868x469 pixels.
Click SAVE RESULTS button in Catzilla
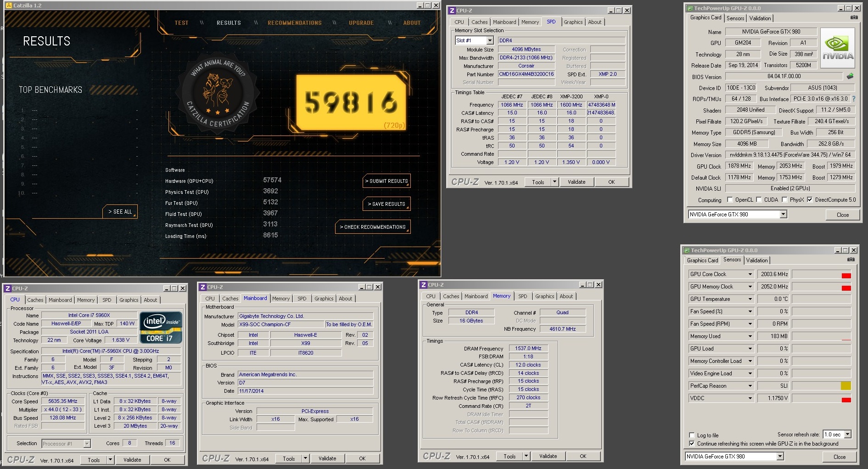pyautogui.click(x=386, y=204)
